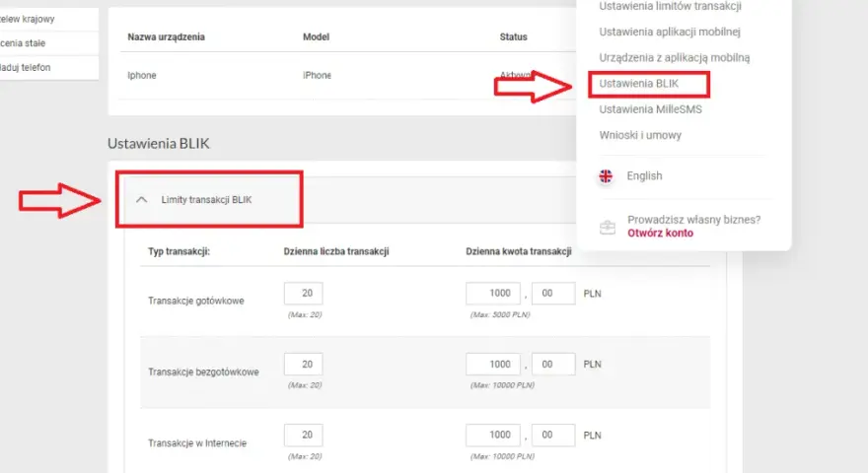Viewport: 868px width, 473px height.
Task: Open Ustawienia limitów transakcji menu item
Action: coord(670,6)
